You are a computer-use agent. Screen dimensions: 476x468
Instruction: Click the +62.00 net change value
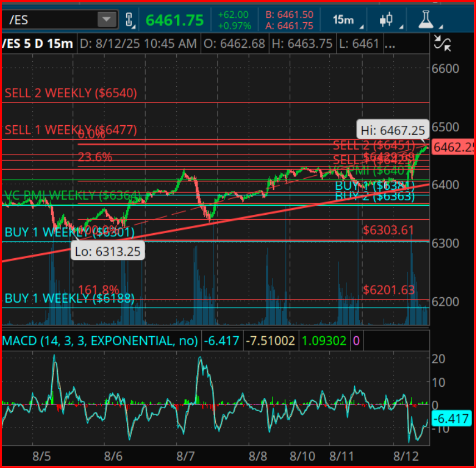(233, 14)
